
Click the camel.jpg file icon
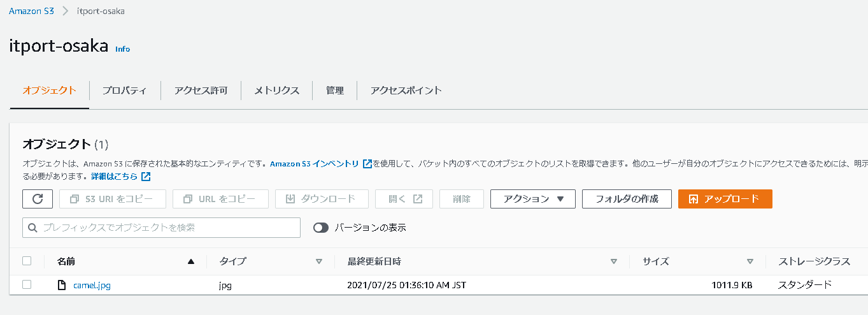62,285
